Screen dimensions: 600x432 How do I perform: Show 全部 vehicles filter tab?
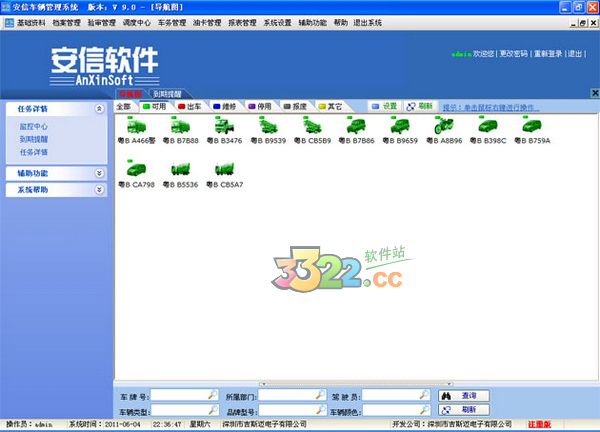coord(124,106)
